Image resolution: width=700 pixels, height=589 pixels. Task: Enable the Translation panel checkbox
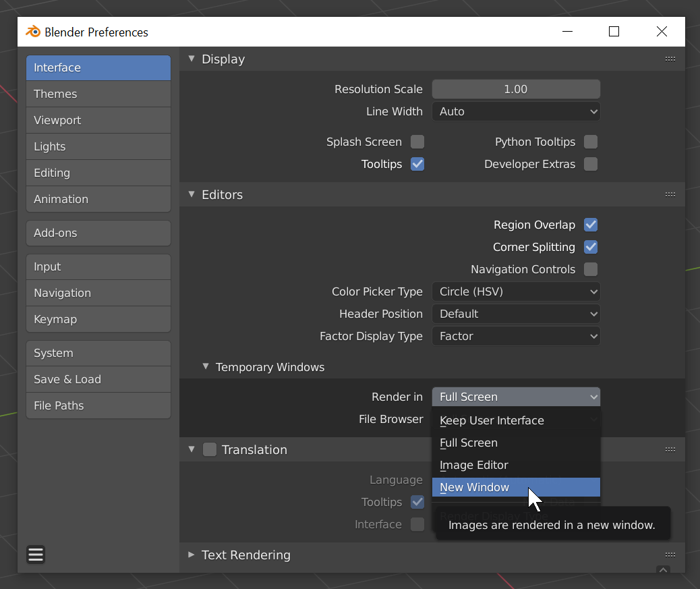click(210, 449)
